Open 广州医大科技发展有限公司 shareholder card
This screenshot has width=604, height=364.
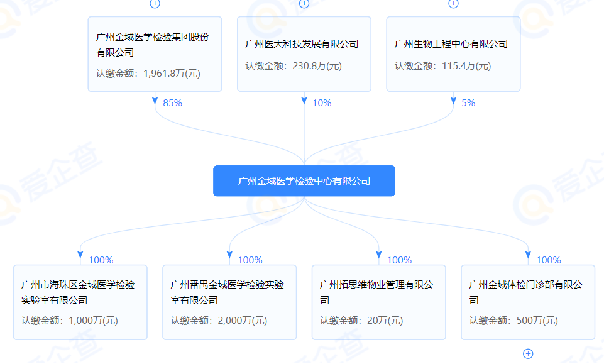coord(304,54)
